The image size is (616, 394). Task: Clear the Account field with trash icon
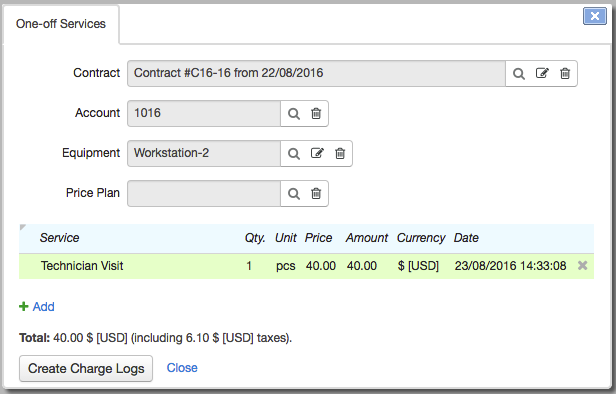click(x=316, y=114)
